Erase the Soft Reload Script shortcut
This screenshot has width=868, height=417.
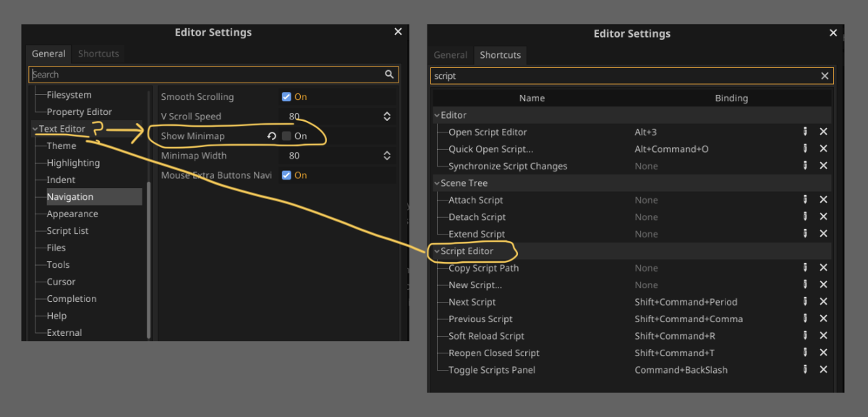(x=823, y=336)
